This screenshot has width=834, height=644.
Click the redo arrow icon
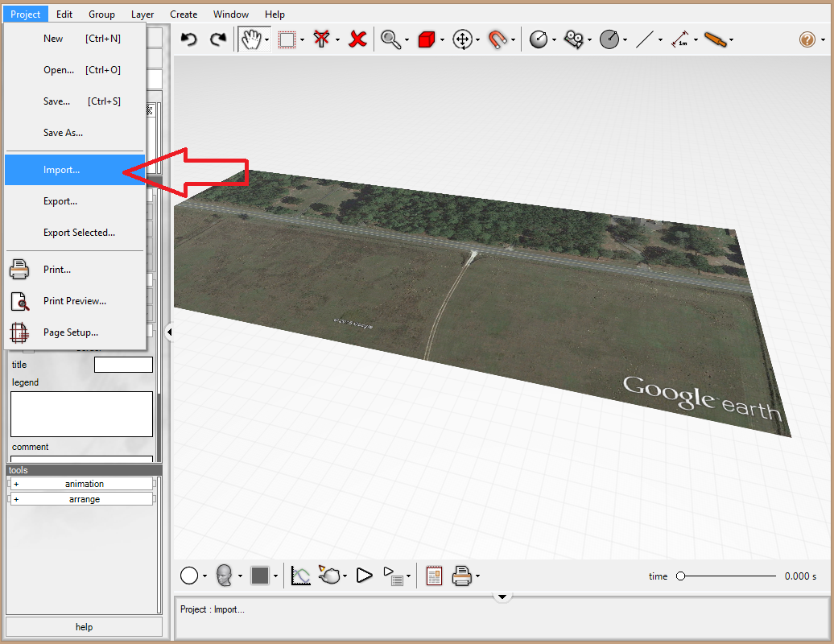pos(218,39)
